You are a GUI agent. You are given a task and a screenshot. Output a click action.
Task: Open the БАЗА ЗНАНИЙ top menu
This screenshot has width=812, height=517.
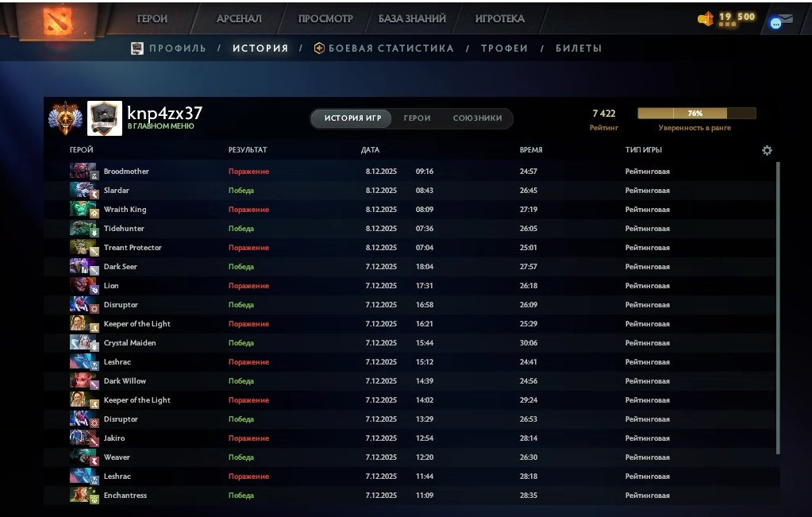pyautogui.click(x=412, y=18)
